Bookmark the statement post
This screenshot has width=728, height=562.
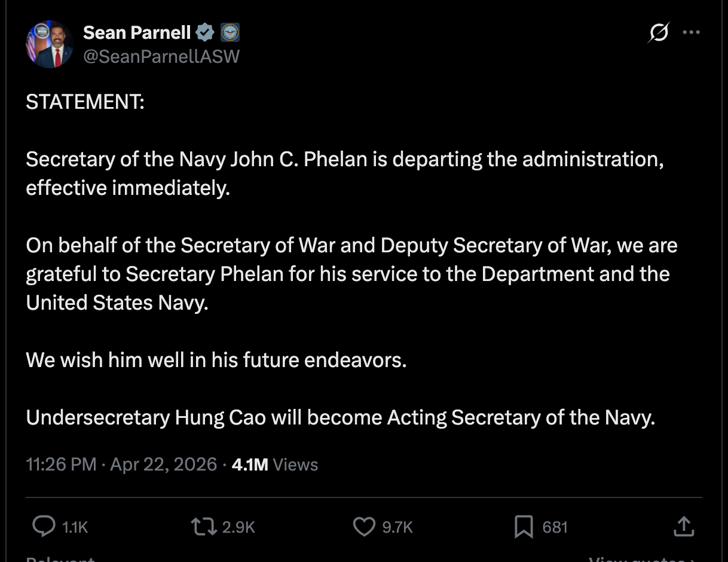[x=524, y=527]
